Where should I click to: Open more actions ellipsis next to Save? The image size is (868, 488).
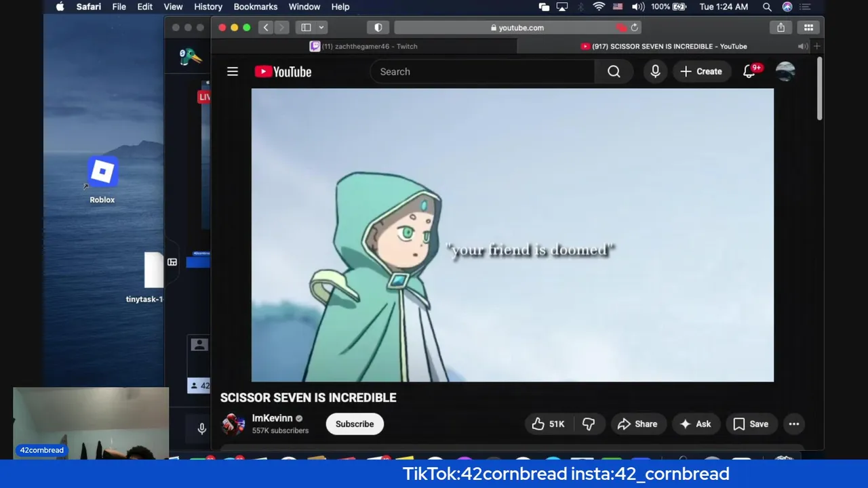pos(794,424)
